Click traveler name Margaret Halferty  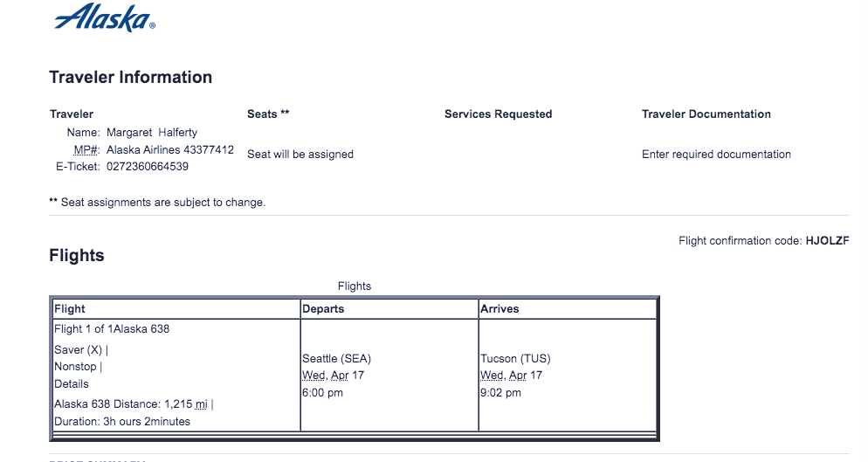pos(152,133)
